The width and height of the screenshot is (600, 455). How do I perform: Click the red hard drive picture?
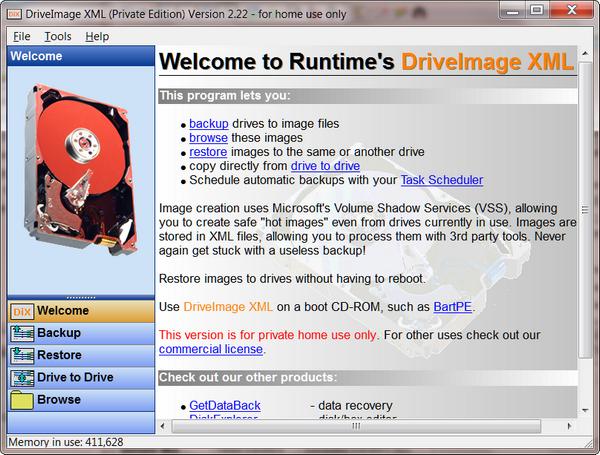pos(82,169)
